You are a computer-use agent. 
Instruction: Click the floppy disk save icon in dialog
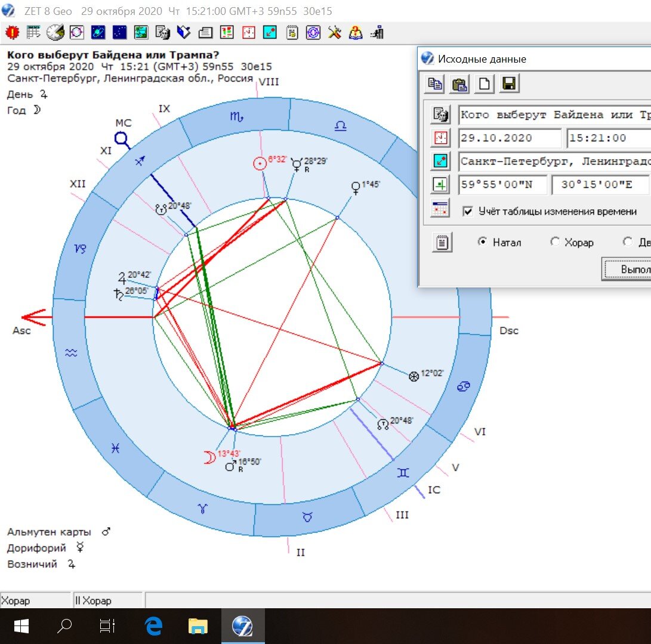click(x=509, y=84)
